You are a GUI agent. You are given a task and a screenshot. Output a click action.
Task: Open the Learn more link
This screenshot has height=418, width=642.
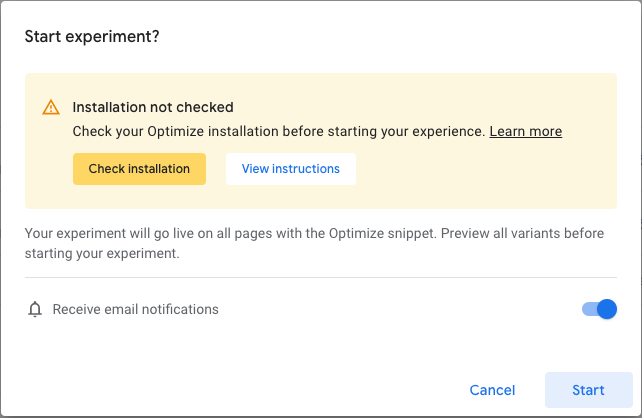click(525, 131)
